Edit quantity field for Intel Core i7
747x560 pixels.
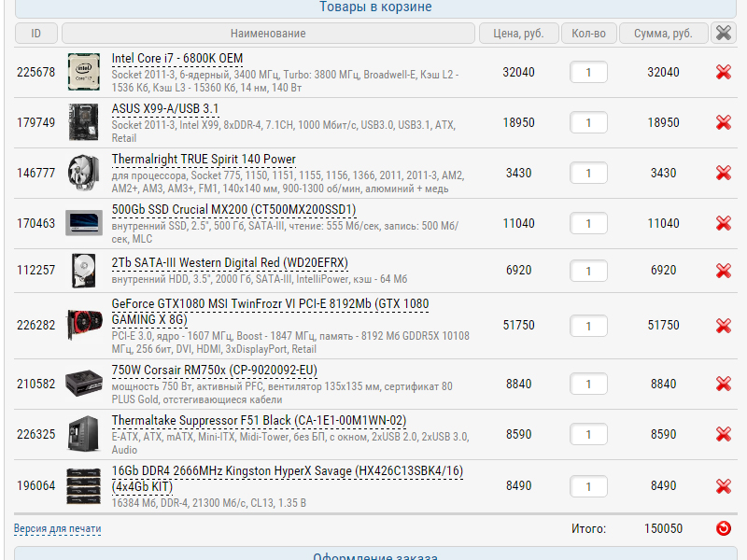588,73
